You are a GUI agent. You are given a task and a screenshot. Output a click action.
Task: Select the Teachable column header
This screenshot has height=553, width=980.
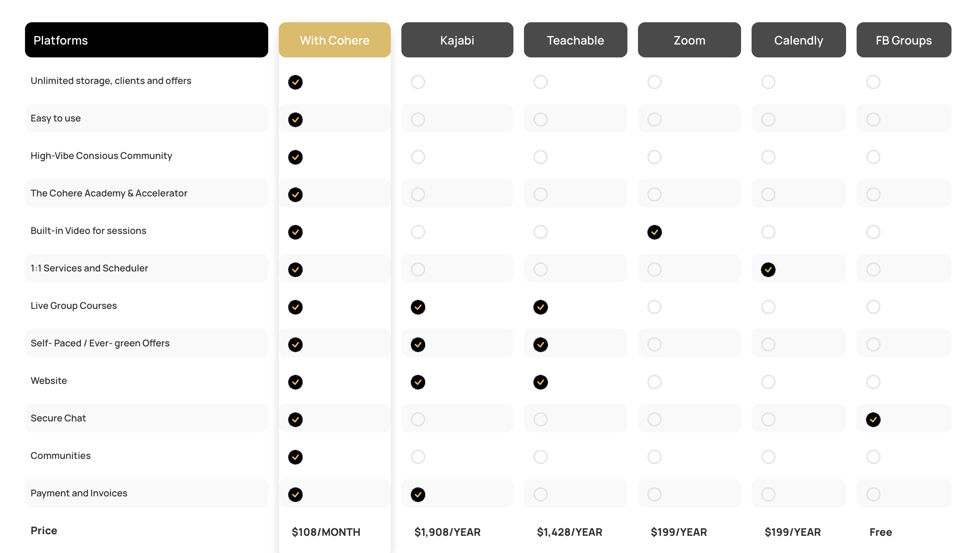(x=576, y=40)
